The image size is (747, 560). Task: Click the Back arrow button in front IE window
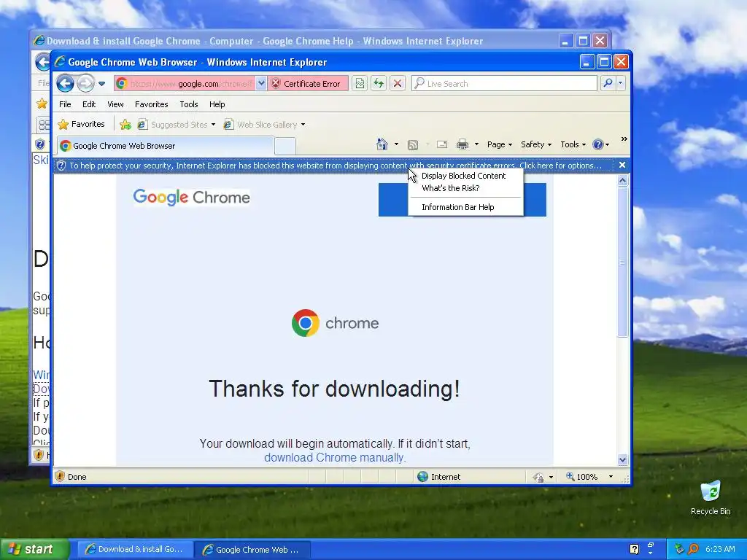(65, 83)
